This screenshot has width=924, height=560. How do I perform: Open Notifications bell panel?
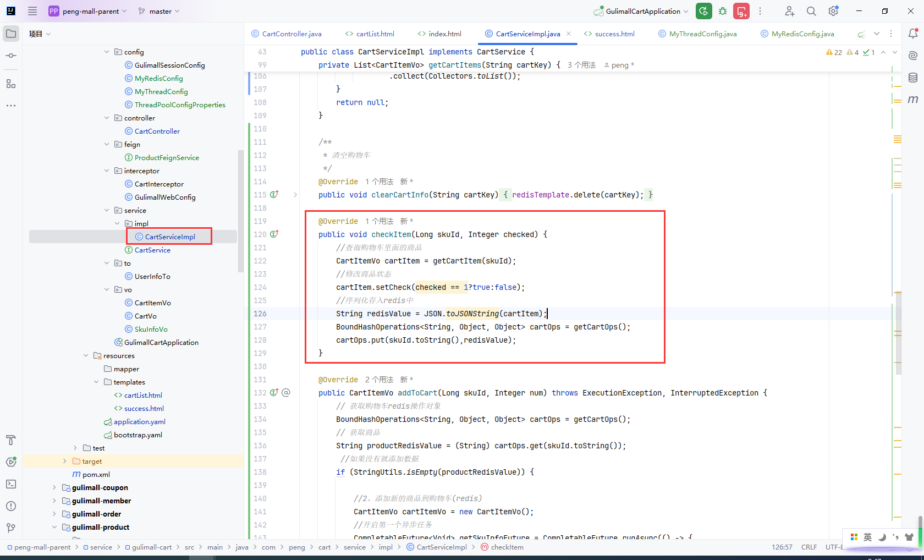coord(913,34)
